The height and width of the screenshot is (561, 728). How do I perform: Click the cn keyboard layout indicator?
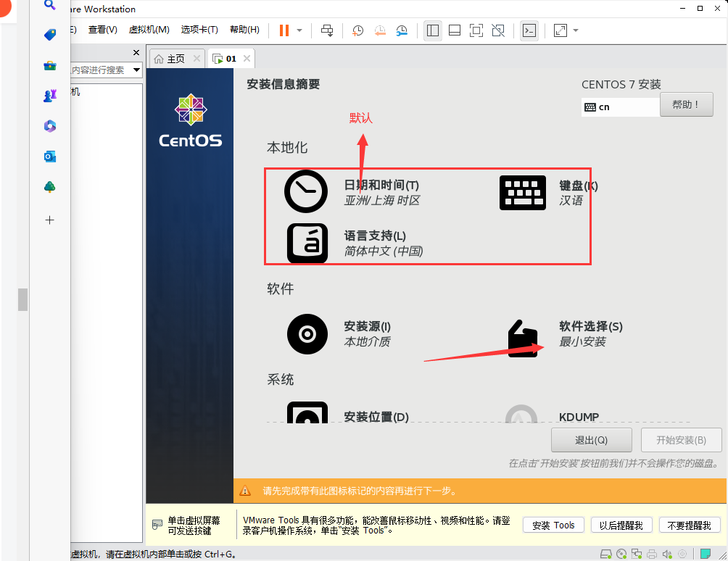(620, 107)
